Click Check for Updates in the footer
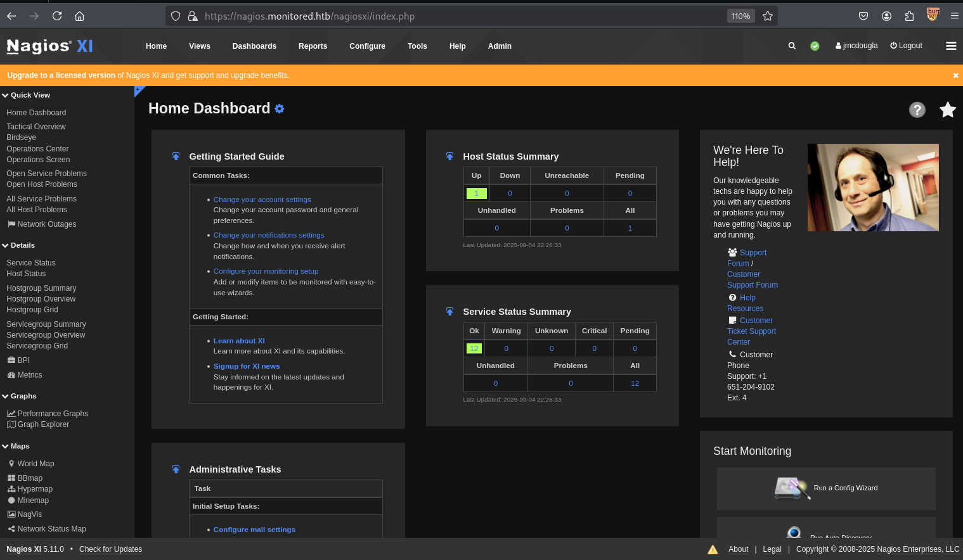 pos(110,549)
